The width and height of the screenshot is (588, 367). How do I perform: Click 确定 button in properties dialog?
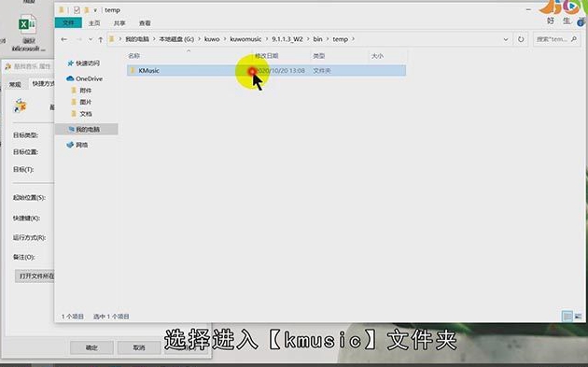pos(91,347)
